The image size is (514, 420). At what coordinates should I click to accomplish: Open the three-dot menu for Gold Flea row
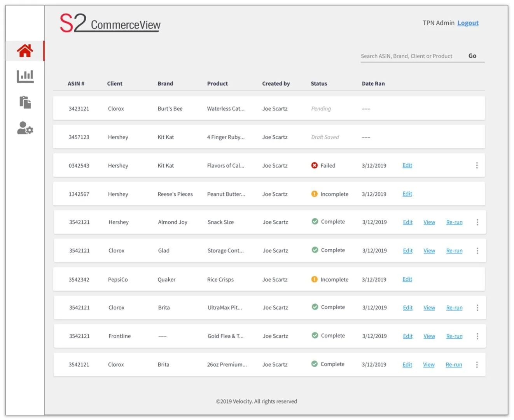tap(477, 336)
